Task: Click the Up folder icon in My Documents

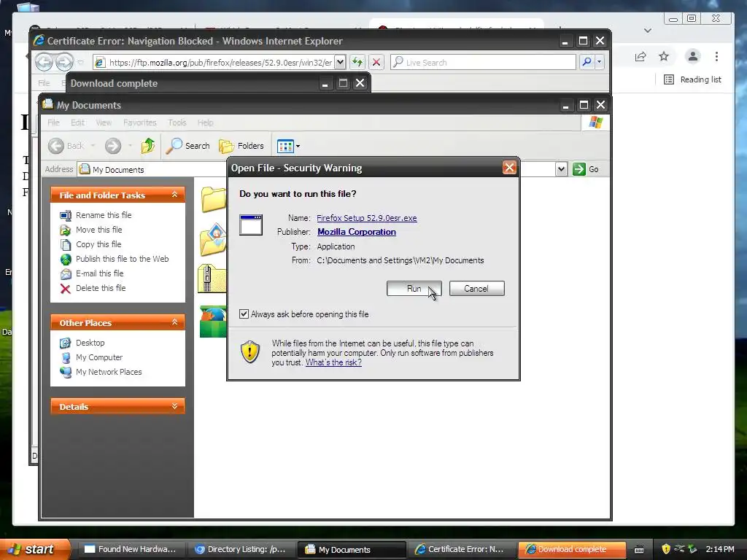Action: click(x=147, y=146)
